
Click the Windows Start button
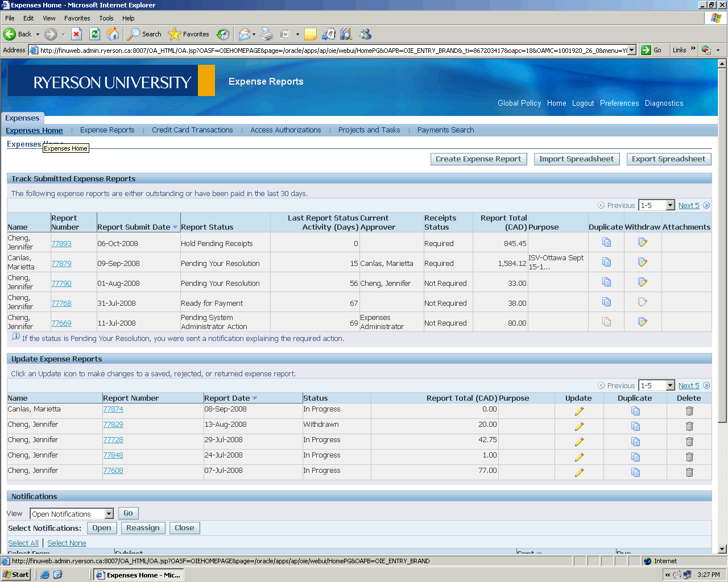tap(16, 575)
